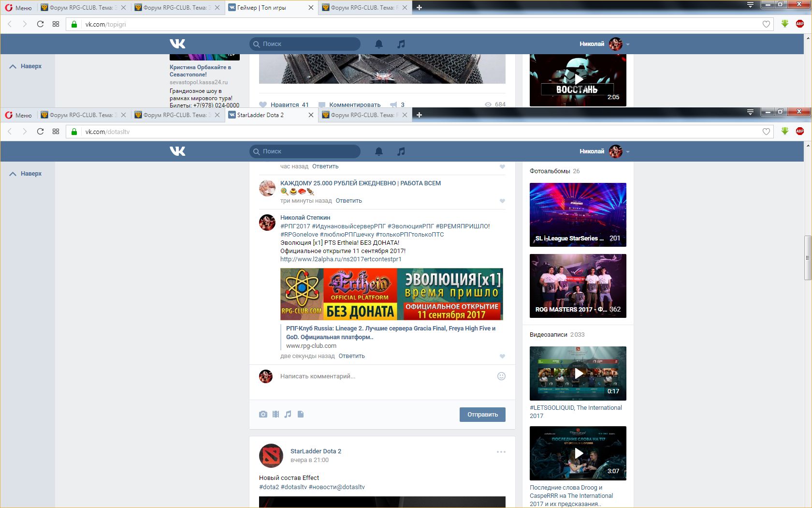The height and width of the screenshot is (508, 812).
Task: Open green download extension in dotasltv window
Action: tap(785, 131)
